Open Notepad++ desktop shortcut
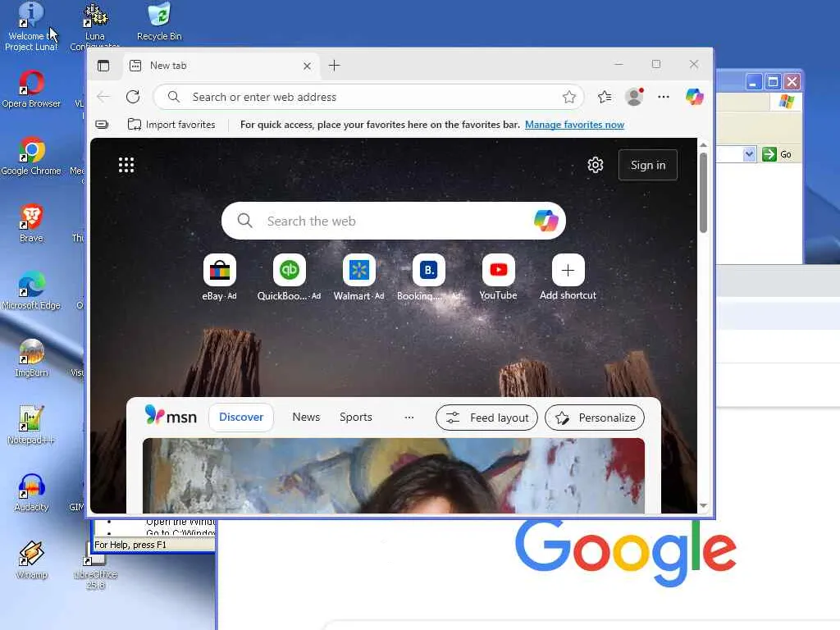The height and width of the screenshot is (630, 840). (x=31, y=426)
